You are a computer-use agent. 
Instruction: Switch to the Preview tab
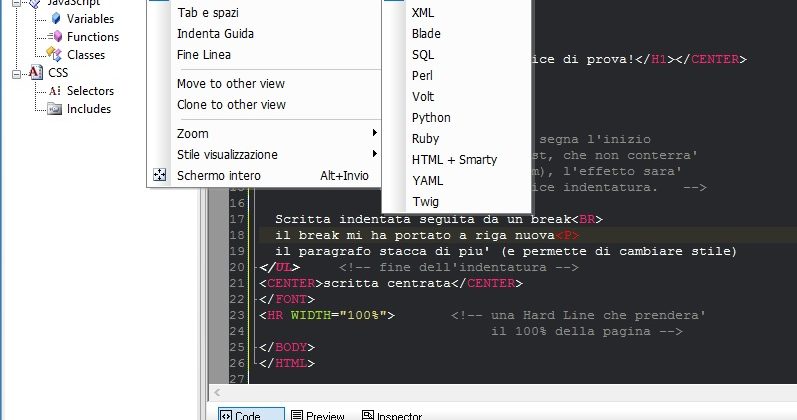[x=319, y=414]
